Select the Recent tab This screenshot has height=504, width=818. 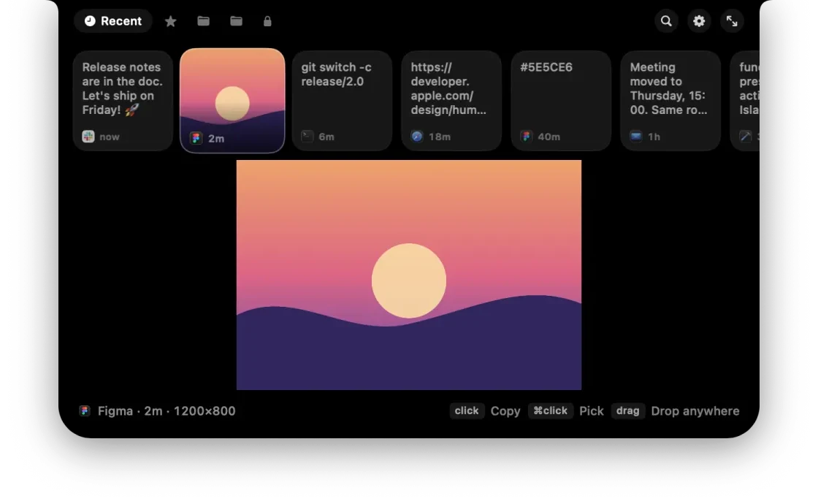pyautogui.click(x=112, y=21)
